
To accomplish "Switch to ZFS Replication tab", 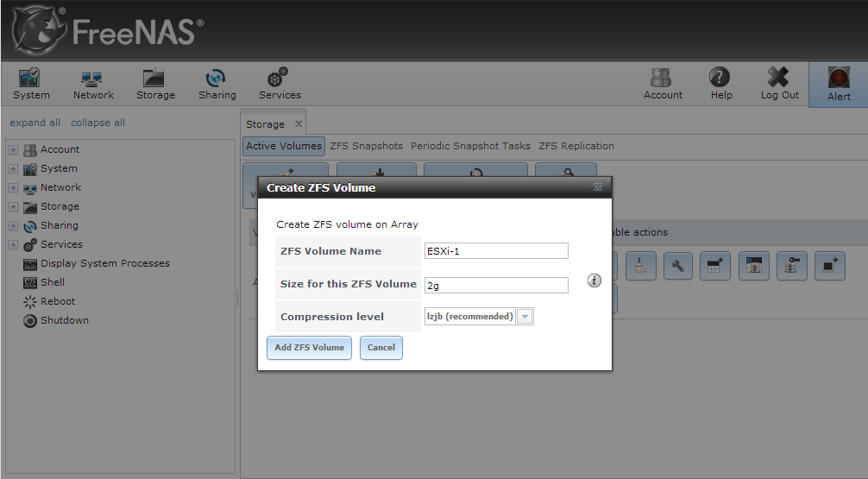I will 576,146.
